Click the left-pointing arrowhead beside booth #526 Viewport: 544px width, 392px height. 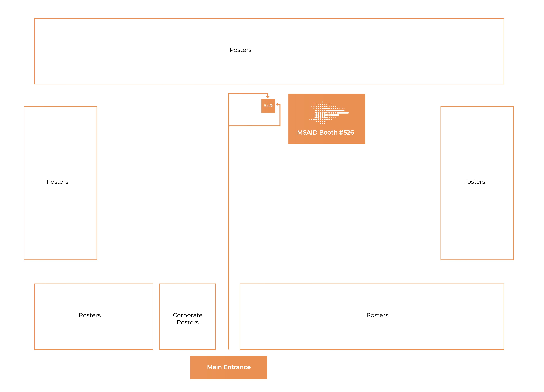click(x=278, y=104)
